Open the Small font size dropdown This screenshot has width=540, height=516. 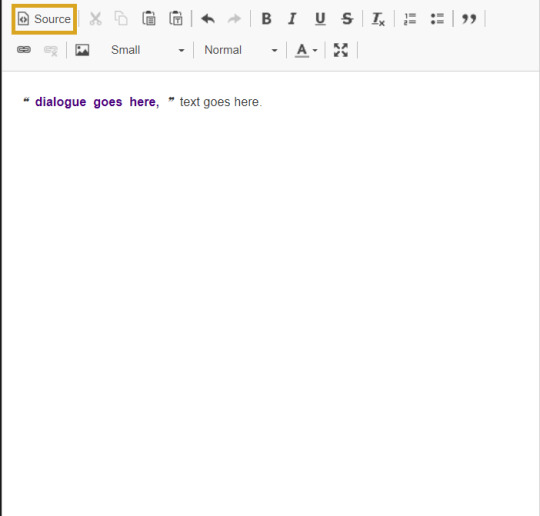(146, 50)
